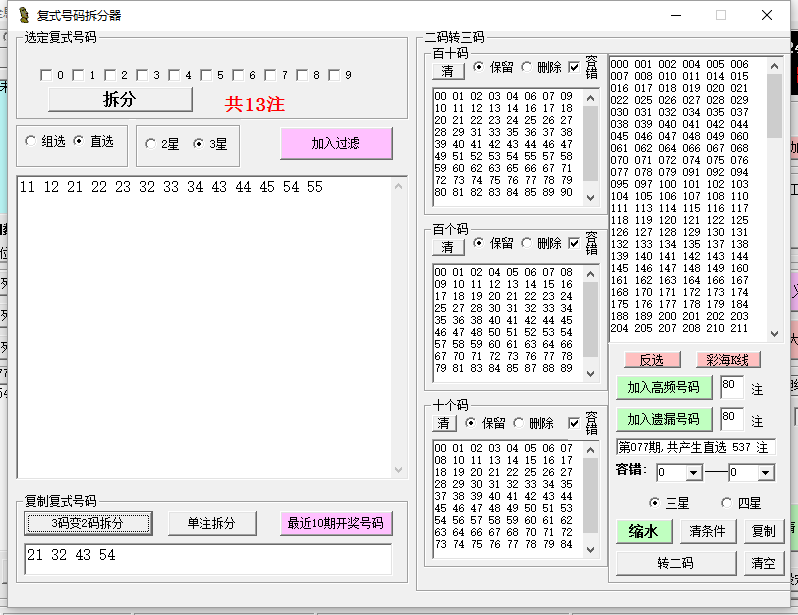Toggle the 容错 checkbox in 百十码
Screen dimensions: 798x615
click(x=574, y=68)
